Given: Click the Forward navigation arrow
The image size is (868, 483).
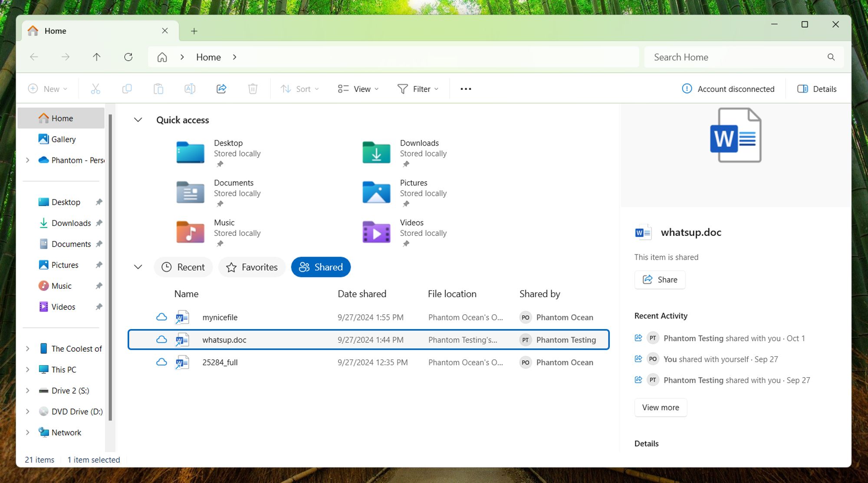Looking at the screenshot, I should [65, 57].
